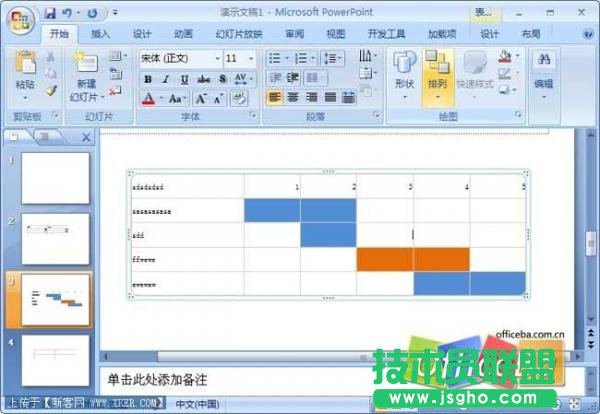Apply text shadow with the S icon
The width and height of the screenshot is (600, 414).
pyautogui.click(x=222, y=79)
